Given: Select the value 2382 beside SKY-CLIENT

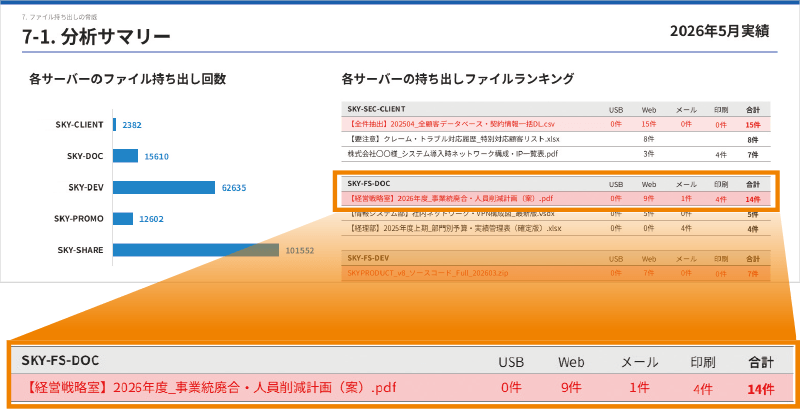Looking at the screenshot, I should [x=132, y=125].
